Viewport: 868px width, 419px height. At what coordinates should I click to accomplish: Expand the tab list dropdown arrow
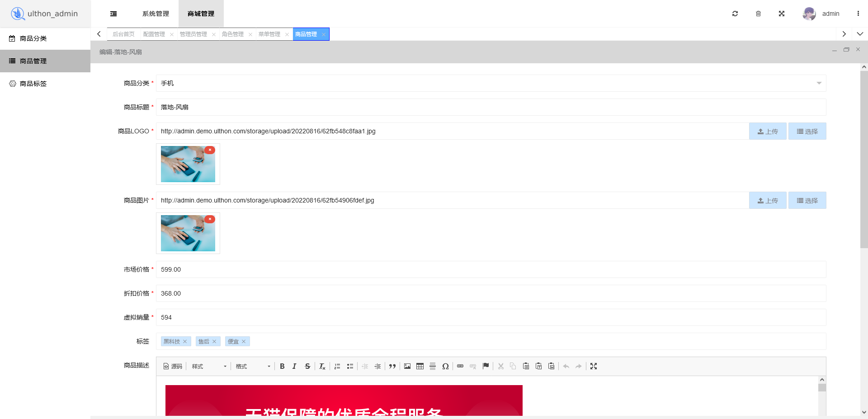(x=860, y=34)
